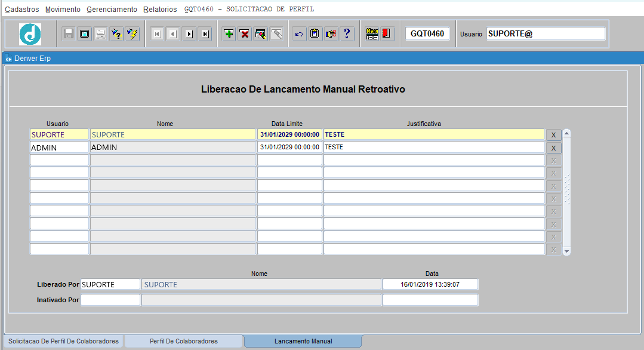Screen dimensions: 644x350
Task: Exit via the red door icon
Action: [x=387, y=33]
